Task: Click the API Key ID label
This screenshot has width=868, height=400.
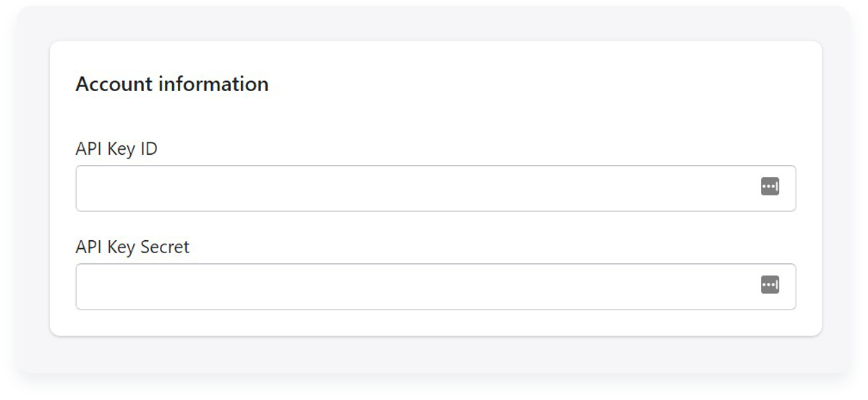Action: pos(116,149)
